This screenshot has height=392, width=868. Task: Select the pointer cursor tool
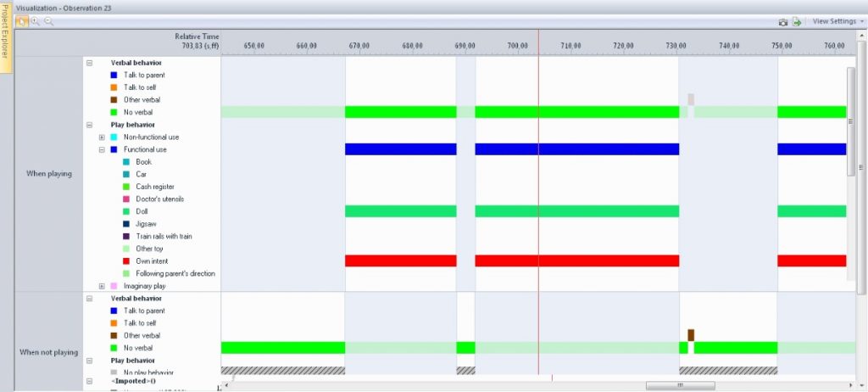(21, 21)
